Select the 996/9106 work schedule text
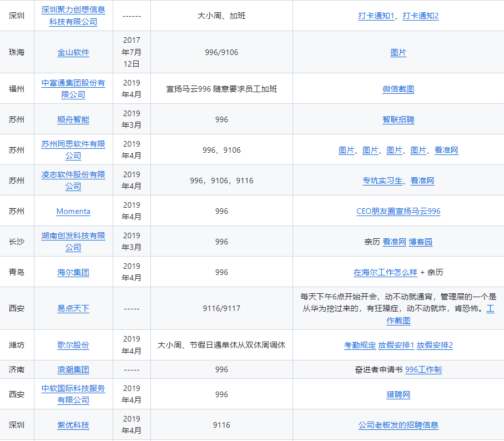The width and height of the screenshot is (504, 441). tap(221, 52)
